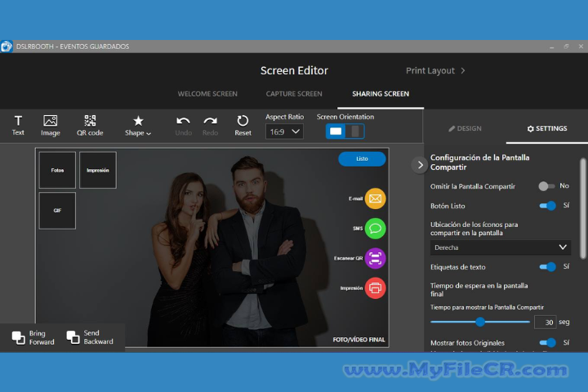Open the Derecha icon location dropdown
588x392 pixels.
(501, 247)
